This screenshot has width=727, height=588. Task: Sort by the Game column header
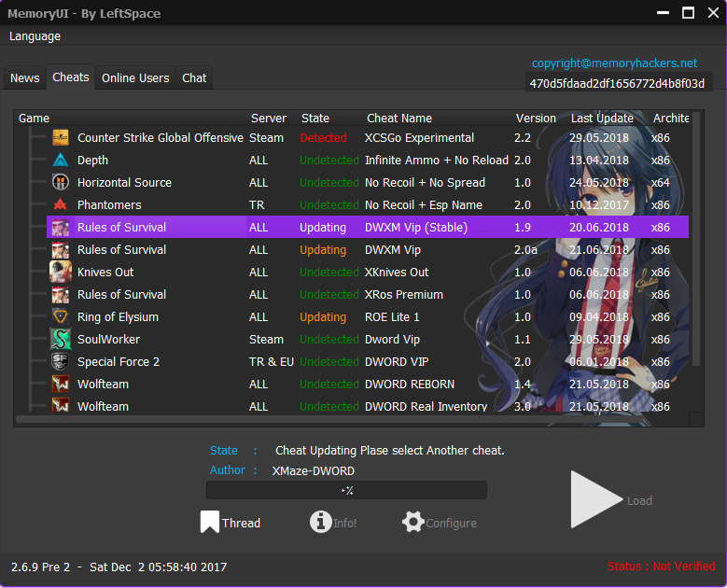34,119
